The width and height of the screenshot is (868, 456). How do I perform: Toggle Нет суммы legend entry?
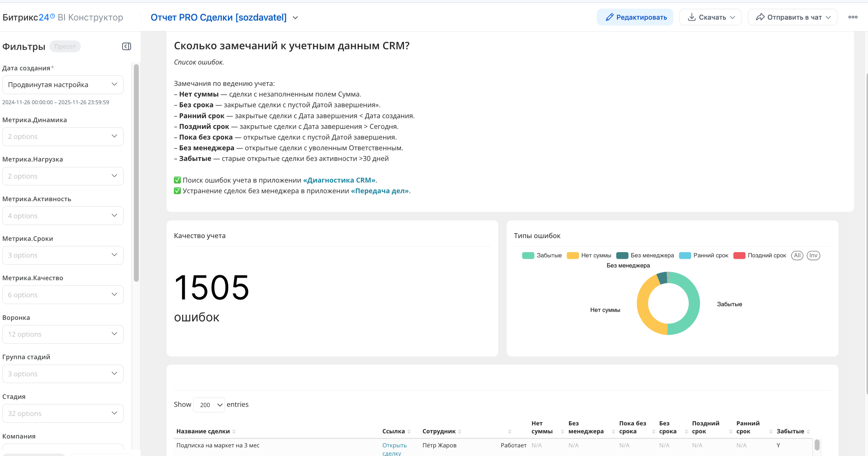[589, 255]
